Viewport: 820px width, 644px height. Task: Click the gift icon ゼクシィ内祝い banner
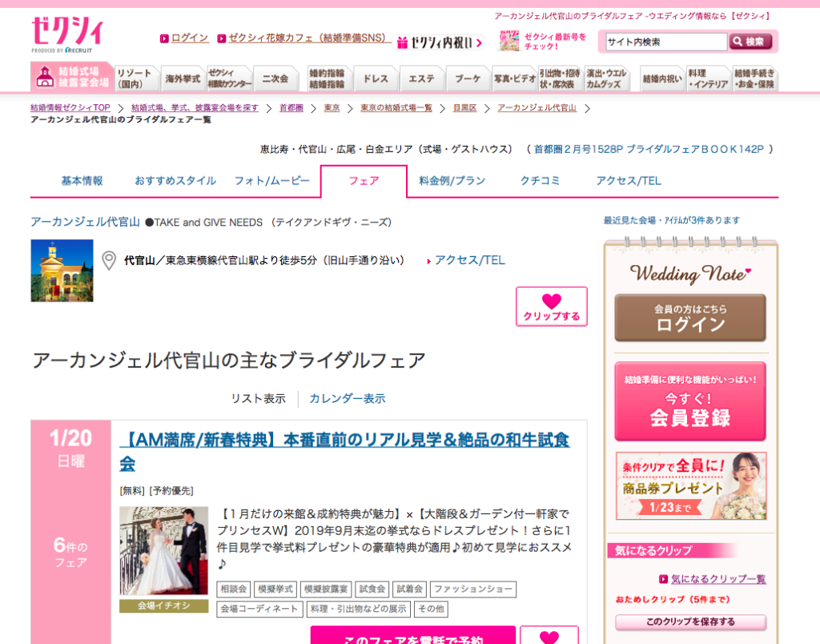pyautogui.click(x=439, y=42)
